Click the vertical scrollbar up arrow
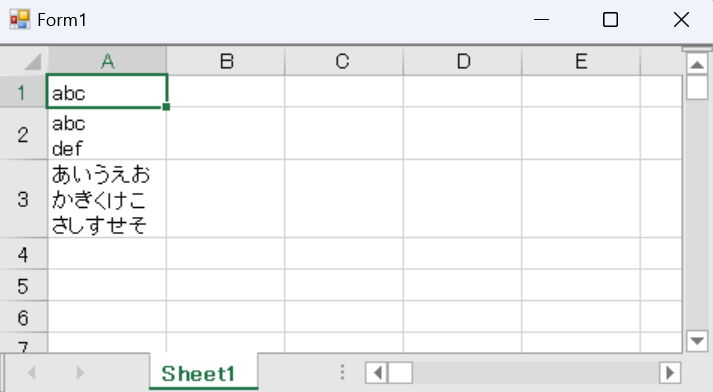713x392 pixels. pos(697,64)
